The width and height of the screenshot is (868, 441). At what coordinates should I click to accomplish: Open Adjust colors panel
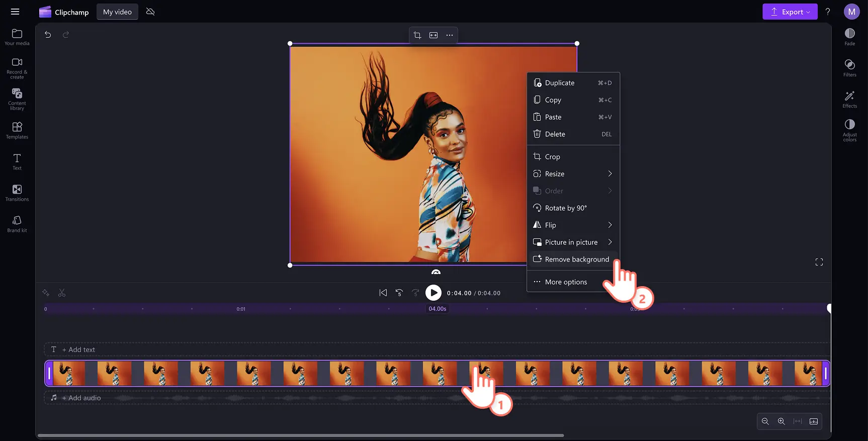pos(850,131)
